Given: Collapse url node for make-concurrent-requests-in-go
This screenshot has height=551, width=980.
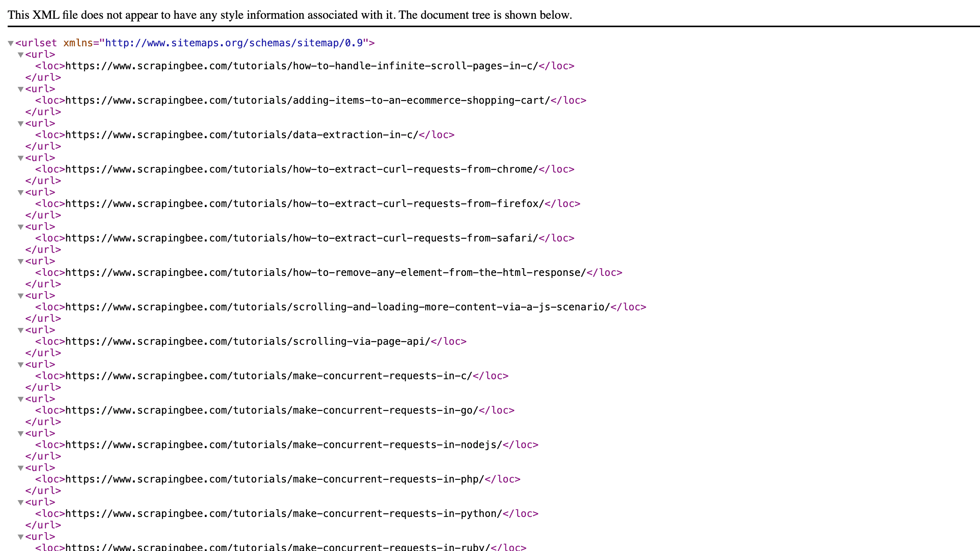Looking at the screenshot, I should 21,399.
